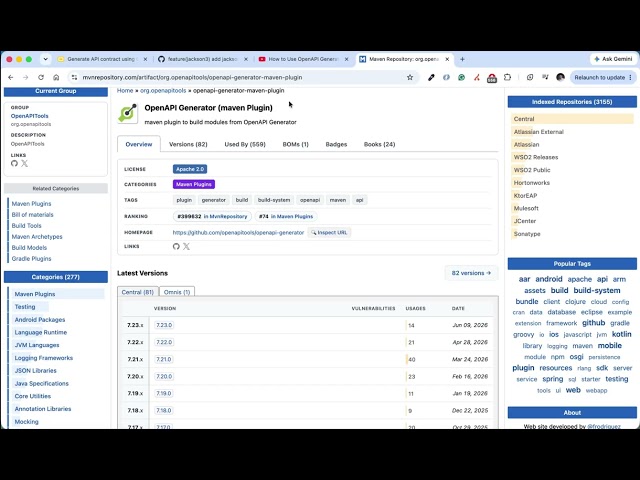Click the openapi tag
Image resolution: width=640 pixels, height=480 pixels.
[x=310, y=200]
